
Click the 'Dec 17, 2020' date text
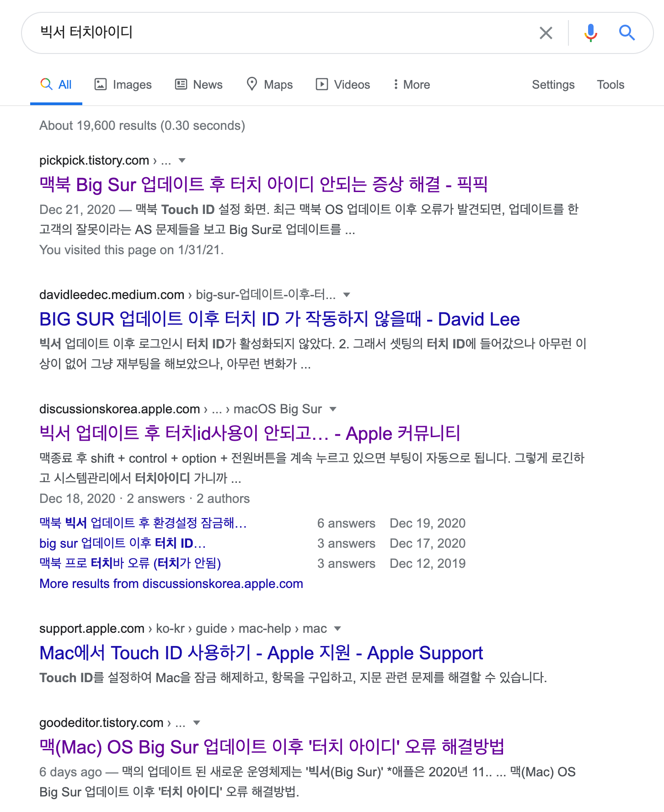point(428,544)
